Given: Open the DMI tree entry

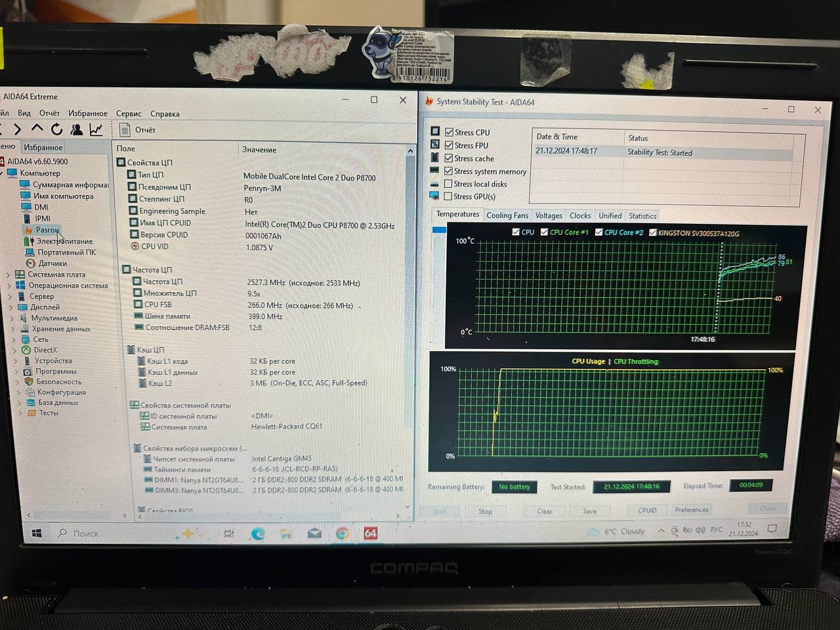Looking at the screenshot, I should click(35, 207).
